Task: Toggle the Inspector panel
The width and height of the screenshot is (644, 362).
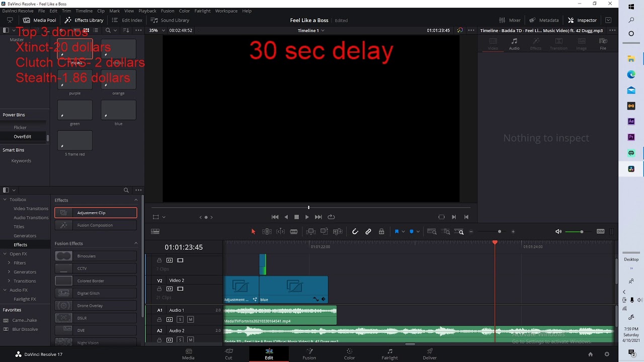Action: pos(582,20)
